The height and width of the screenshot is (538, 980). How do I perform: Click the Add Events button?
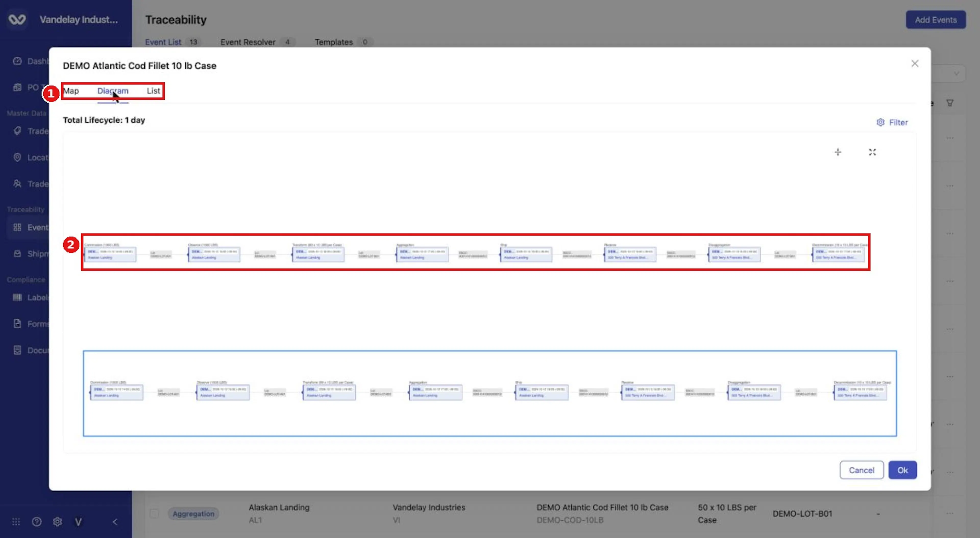click(936, 20)
